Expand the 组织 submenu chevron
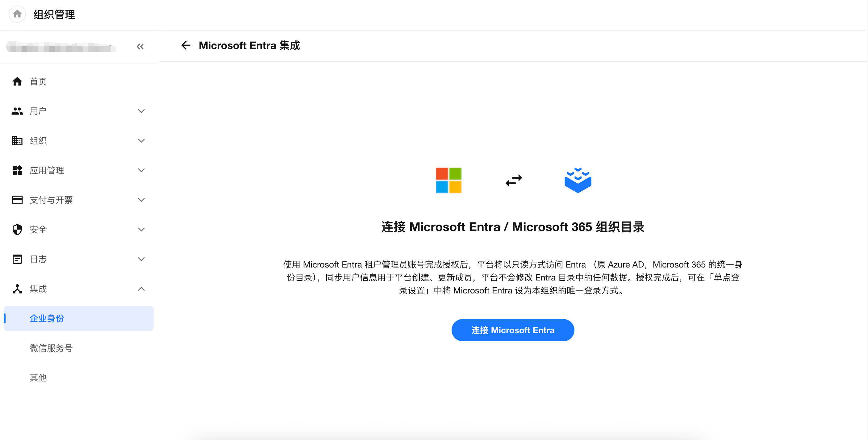 [141, 140]
